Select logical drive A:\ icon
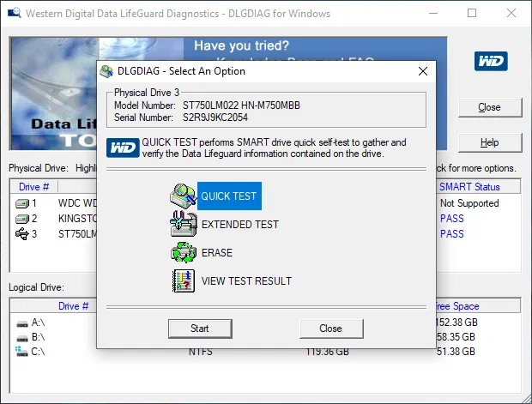Viewport: 532px width, 404px height. 22,324
